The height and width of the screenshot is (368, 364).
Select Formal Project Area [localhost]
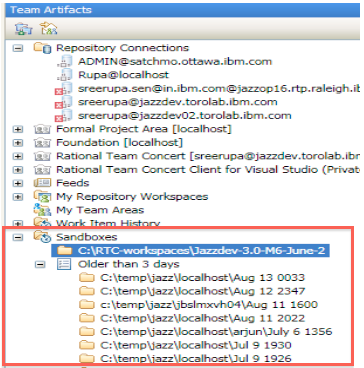click(x=144, y=129)
